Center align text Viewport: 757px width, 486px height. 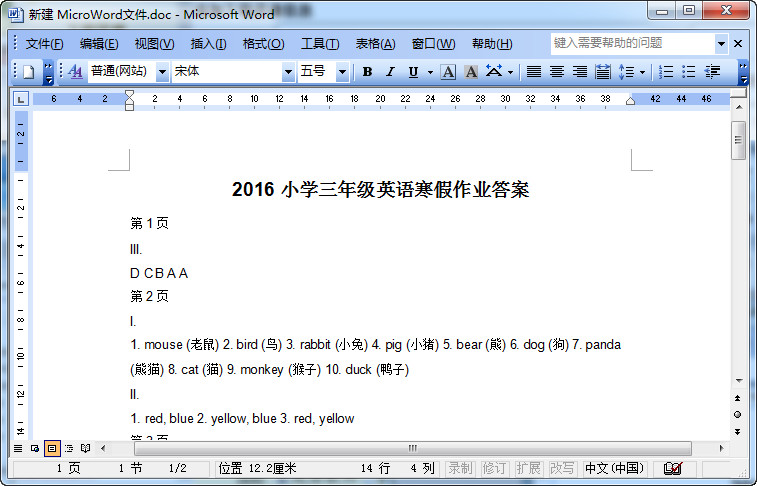557,72
